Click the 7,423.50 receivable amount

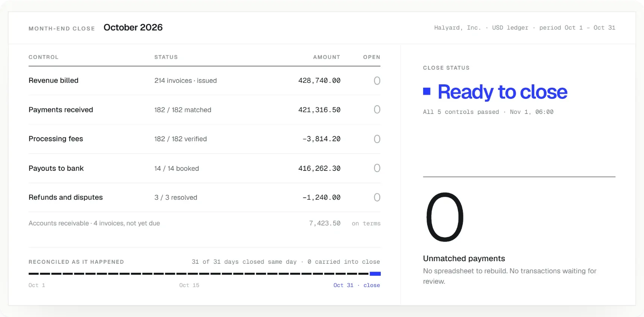[x=325, y=223]
